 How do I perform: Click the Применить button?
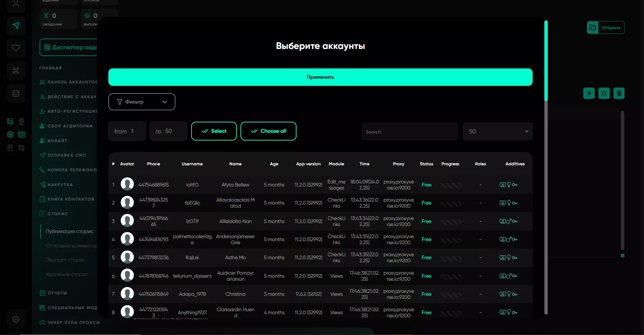[320, 77]
